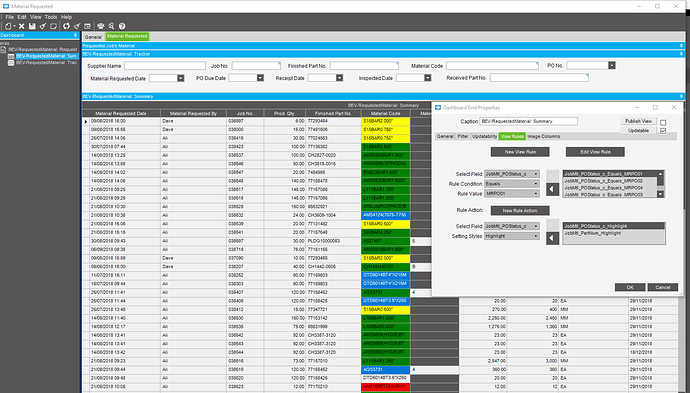Toggle the Publish View checkbox
690x393 pixels.
click(663, 122)
